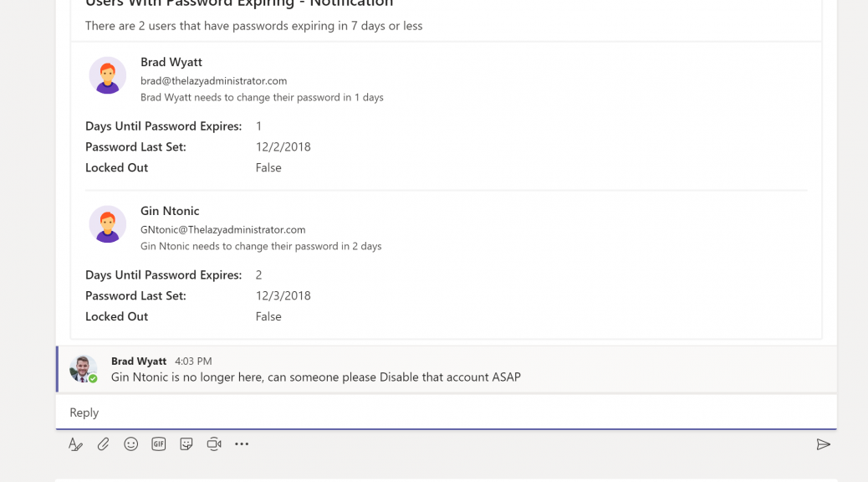Open the emoji picker
Viewport: 868px width, 482px height.
pos(130,444)
